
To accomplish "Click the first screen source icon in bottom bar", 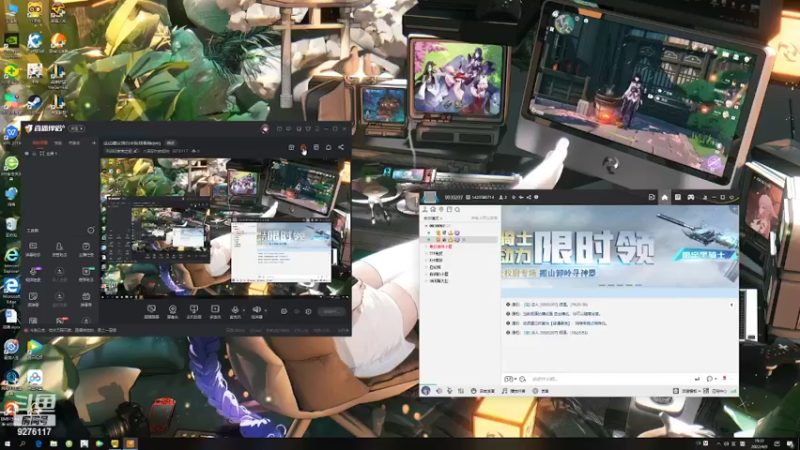I will pos(151,312).
